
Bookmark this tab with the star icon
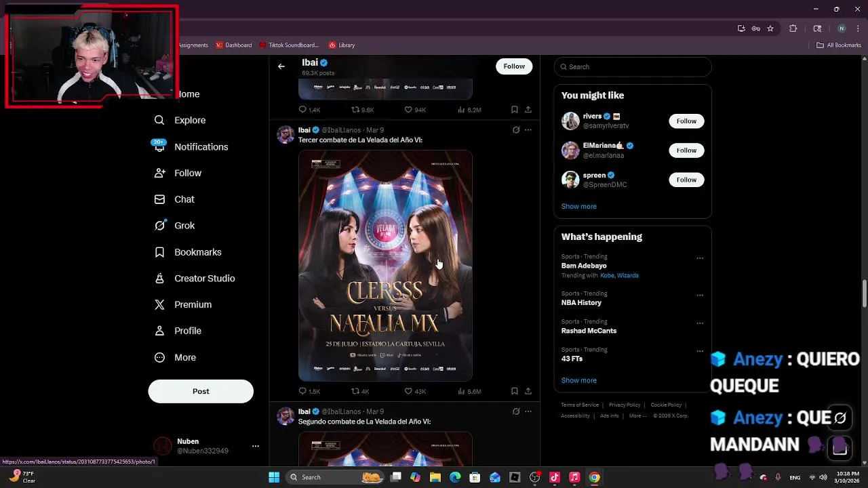(770, 28)
